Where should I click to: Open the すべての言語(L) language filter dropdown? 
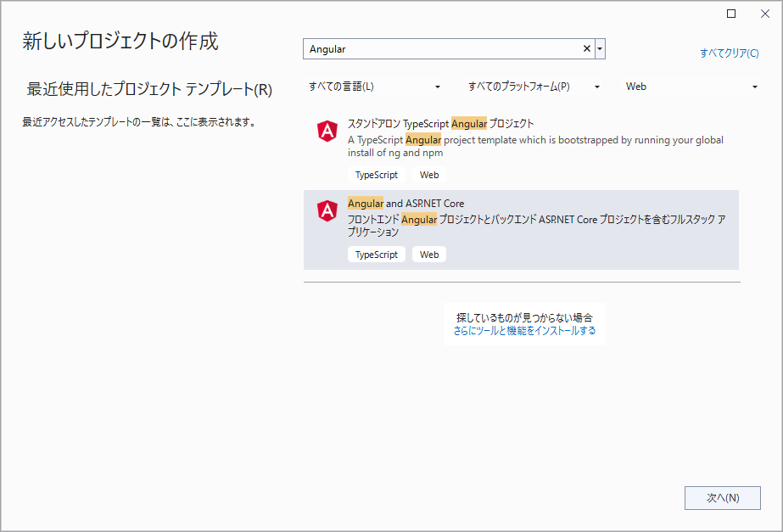tap(374, 87)
